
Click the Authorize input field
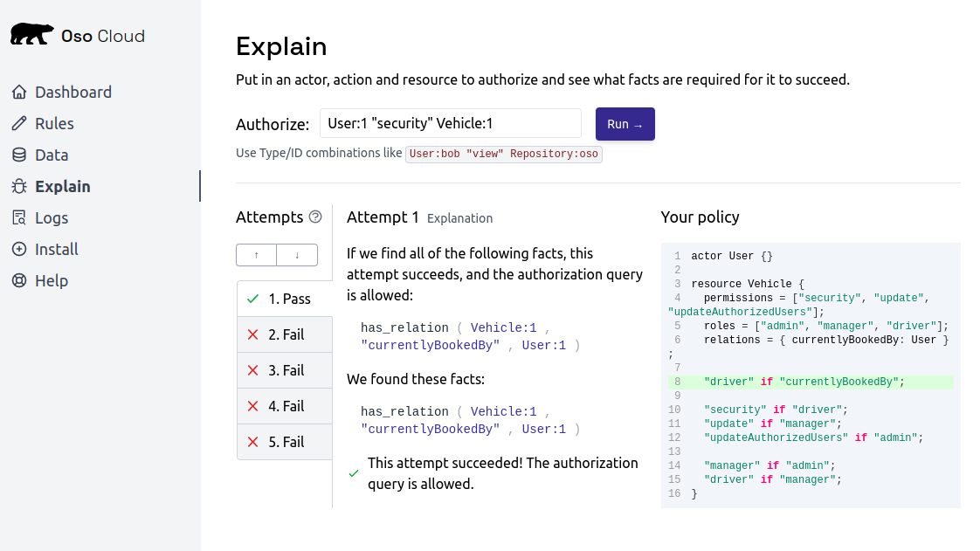450,123
